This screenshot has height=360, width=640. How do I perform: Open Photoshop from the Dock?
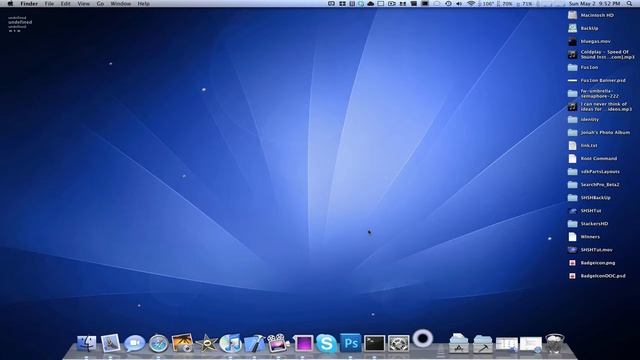[351, 343]
